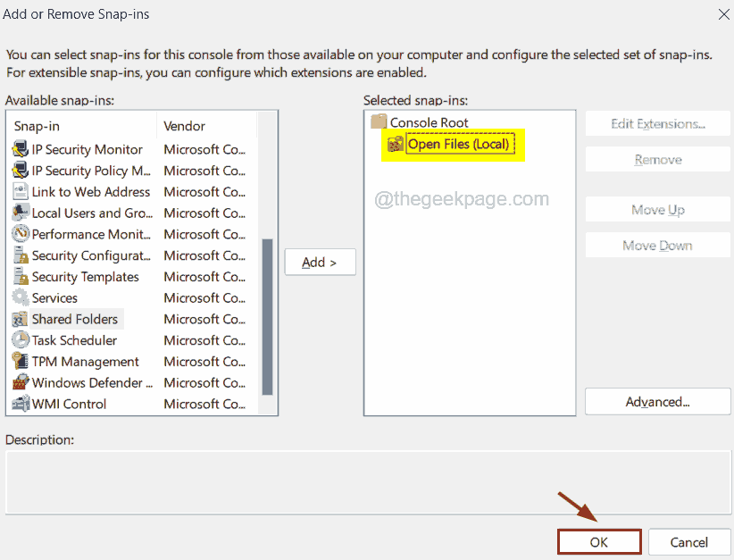Click the IP Security Monitor snap-in icon
This screenshot has height=560, width=734.
(x=21, y=149)
